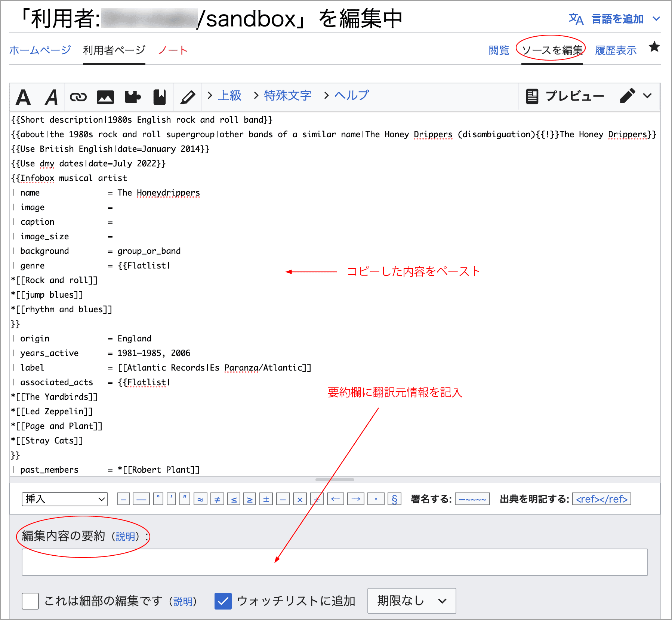Click the edit summary text field
This screenshot has height=620, width=672.
point(335,562)
